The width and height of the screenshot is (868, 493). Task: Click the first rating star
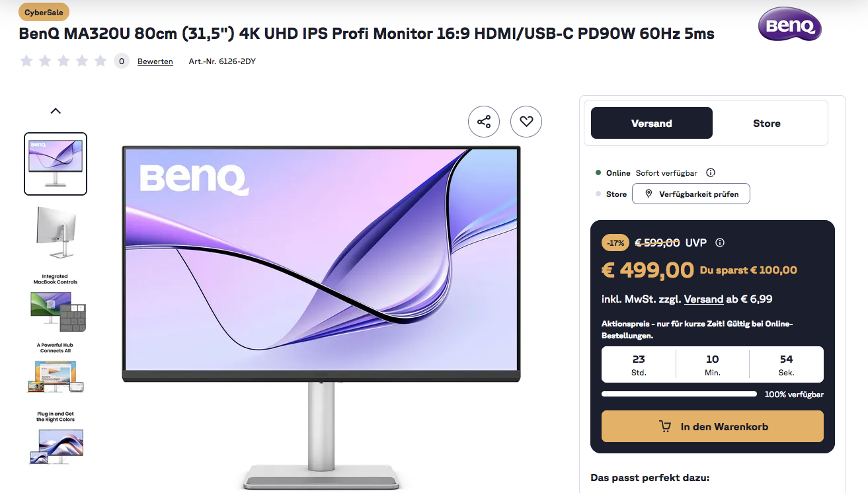(x=26, y=61)
